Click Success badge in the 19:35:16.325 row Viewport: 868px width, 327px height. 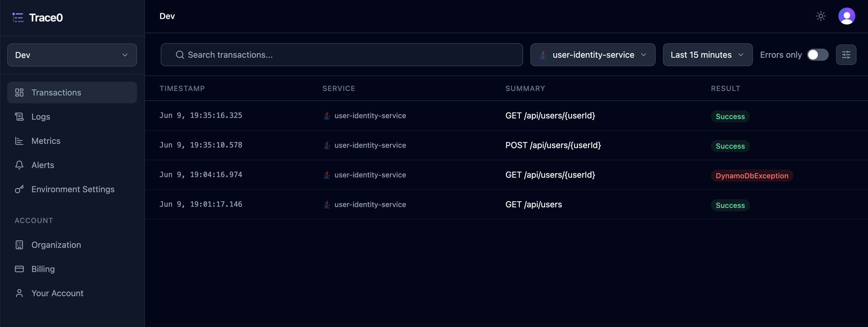pyautogui.click(x=730, y=116)
